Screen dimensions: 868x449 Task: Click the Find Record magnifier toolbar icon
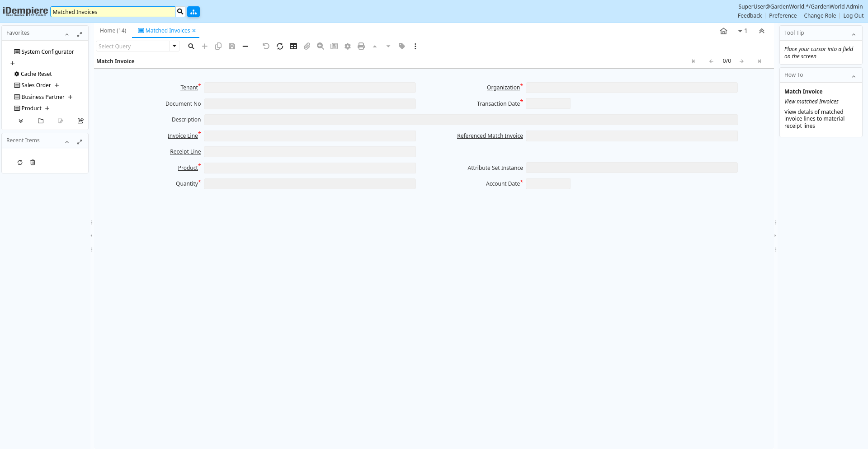pos(191,46)
